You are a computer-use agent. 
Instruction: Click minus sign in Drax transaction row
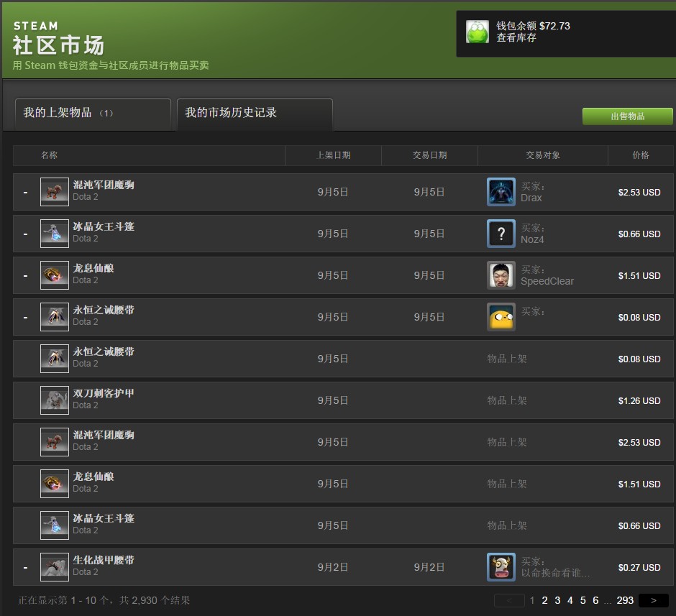(25, 192)
